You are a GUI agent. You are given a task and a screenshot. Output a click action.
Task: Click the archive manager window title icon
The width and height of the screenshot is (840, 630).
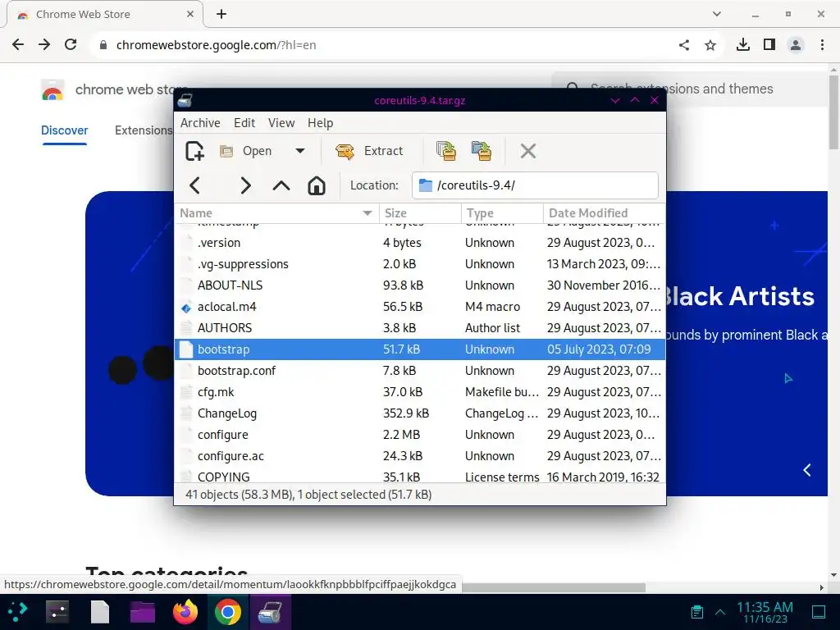[185, 100]
